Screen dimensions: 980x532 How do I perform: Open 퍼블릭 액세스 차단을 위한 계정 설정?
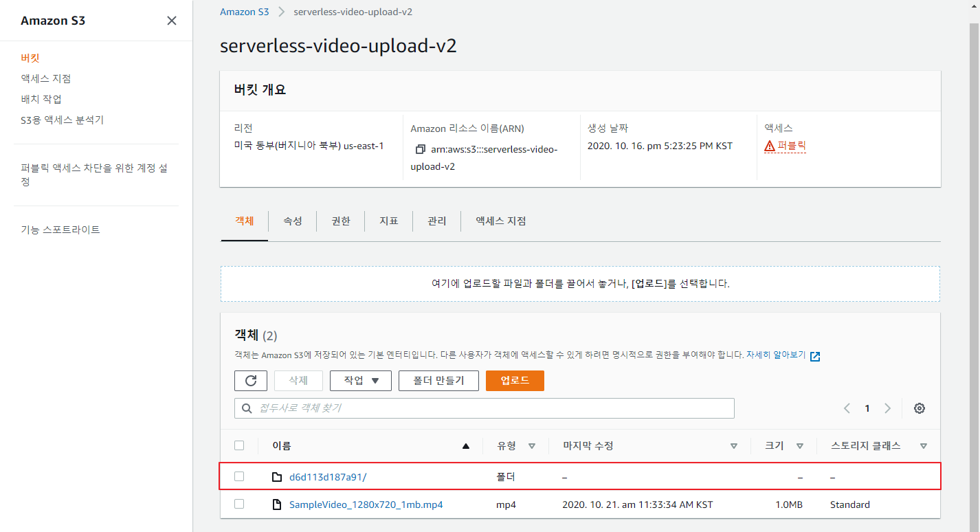click(94, 175)
